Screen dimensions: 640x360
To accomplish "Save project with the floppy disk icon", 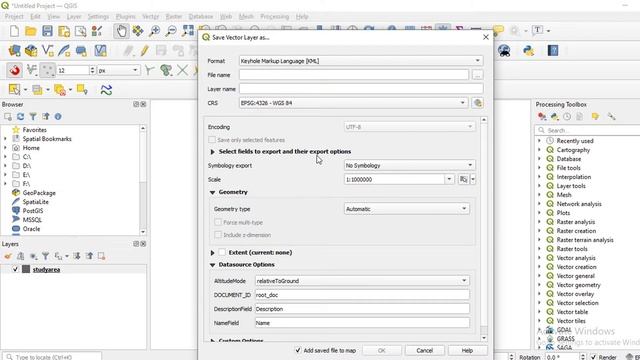I will 47,31.
